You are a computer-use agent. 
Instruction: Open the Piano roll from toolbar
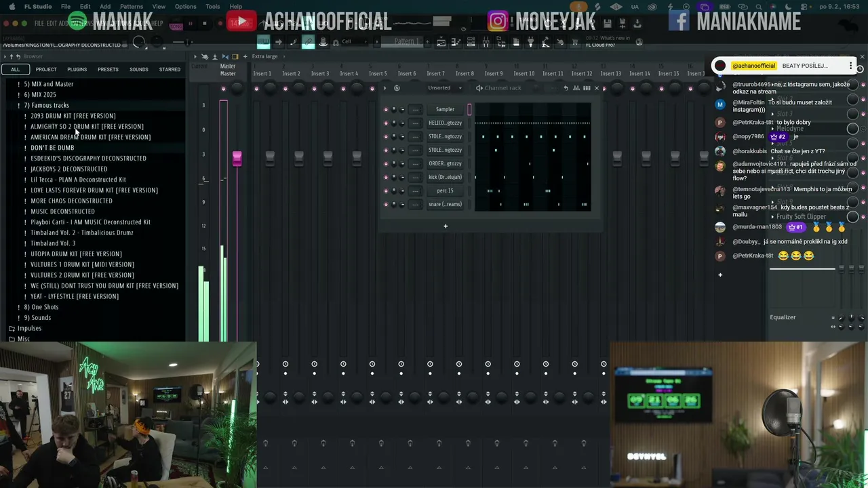pos(456,42)
